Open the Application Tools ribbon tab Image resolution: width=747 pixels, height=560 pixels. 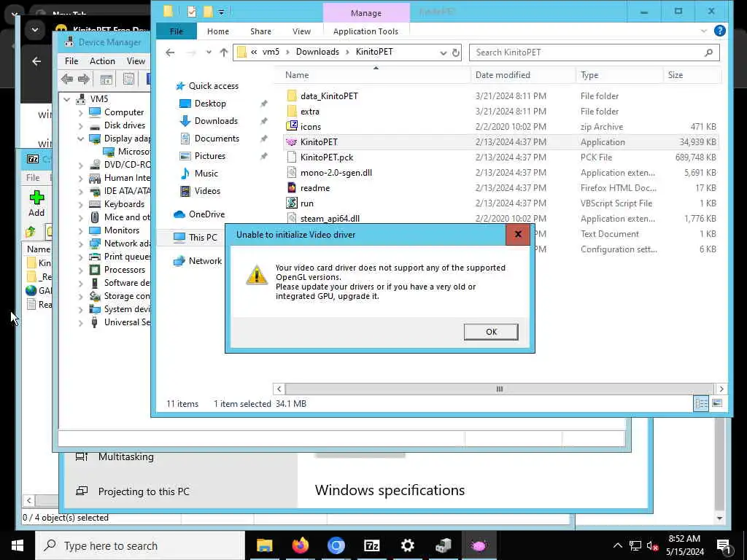[365, 31]
